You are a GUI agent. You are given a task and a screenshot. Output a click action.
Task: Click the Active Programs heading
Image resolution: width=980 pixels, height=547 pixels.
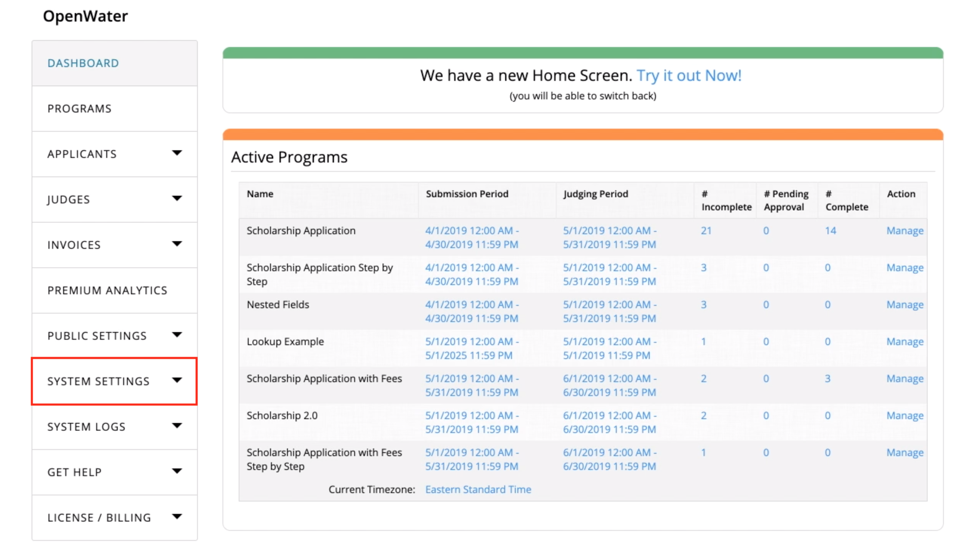pyautogui.click(x=289, y=158)
